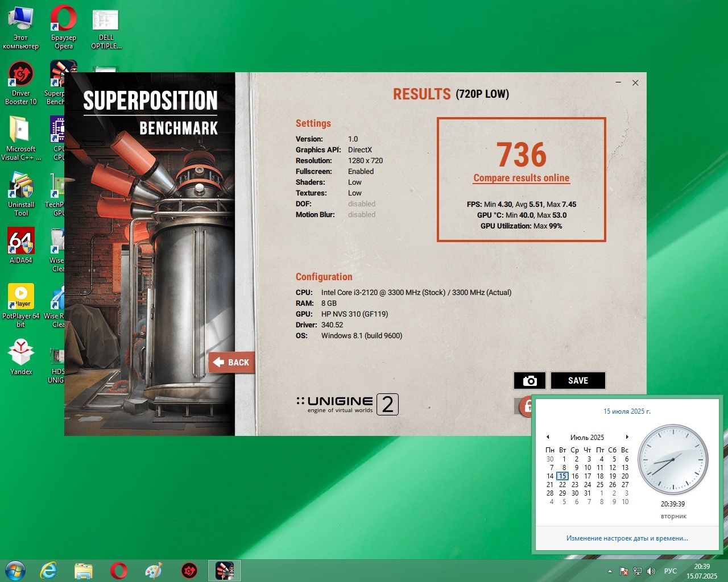Open Driver Booster from the taskbar
The image size is (728, 582).
point(189,570)
